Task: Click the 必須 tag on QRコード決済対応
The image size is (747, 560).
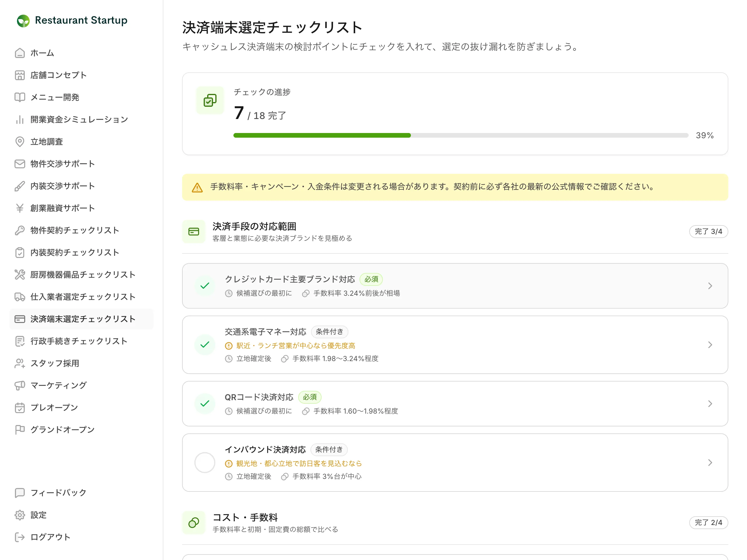Action: pyautogui.click(x=310, y=397)
